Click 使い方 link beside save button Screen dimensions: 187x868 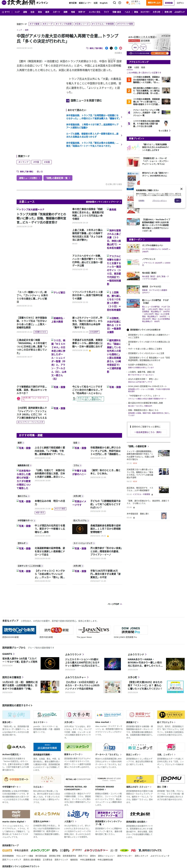(x=40, y=171)
